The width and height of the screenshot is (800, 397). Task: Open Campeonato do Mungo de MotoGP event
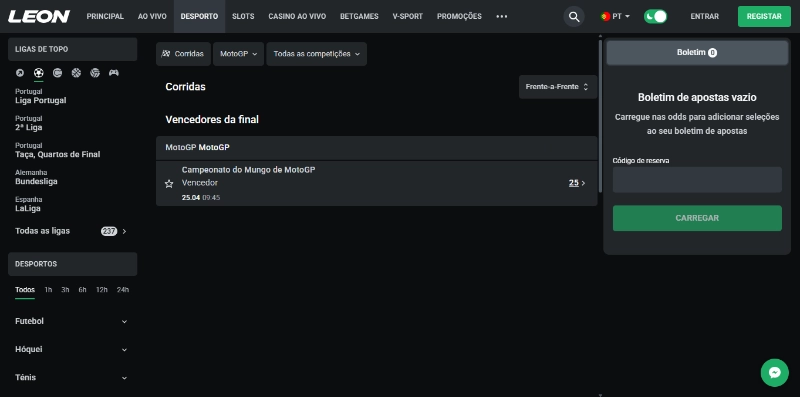(248, 169)
